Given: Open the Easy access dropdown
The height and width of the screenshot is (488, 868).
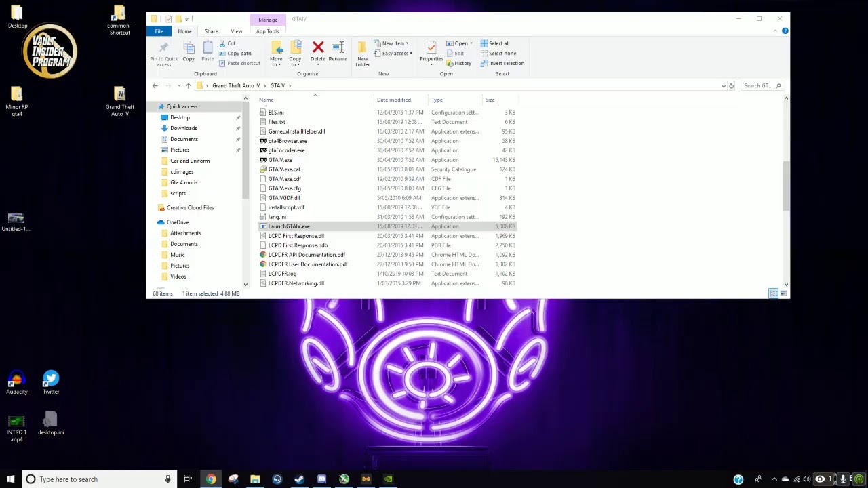Looking at the screenshot, I should pyautogui.click(x=393, y=54).
